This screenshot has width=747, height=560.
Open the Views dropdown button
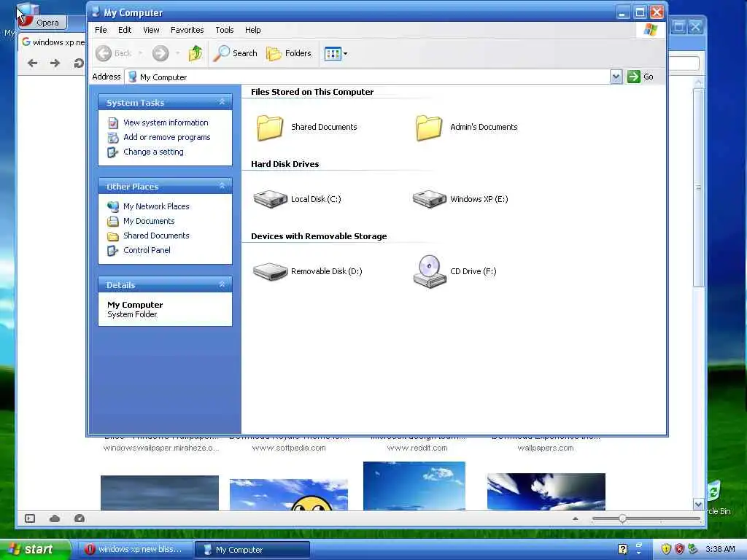point(336,54)
